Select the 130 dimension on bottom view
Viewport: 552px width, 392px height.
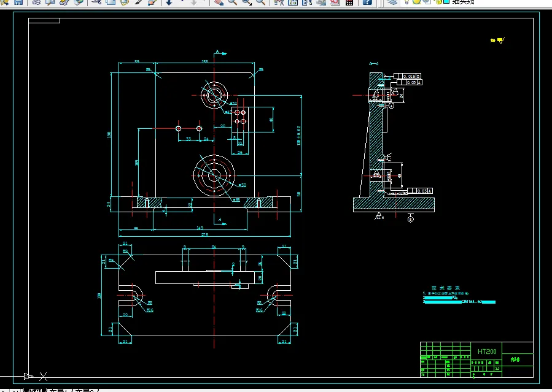(x=99, y=296)
